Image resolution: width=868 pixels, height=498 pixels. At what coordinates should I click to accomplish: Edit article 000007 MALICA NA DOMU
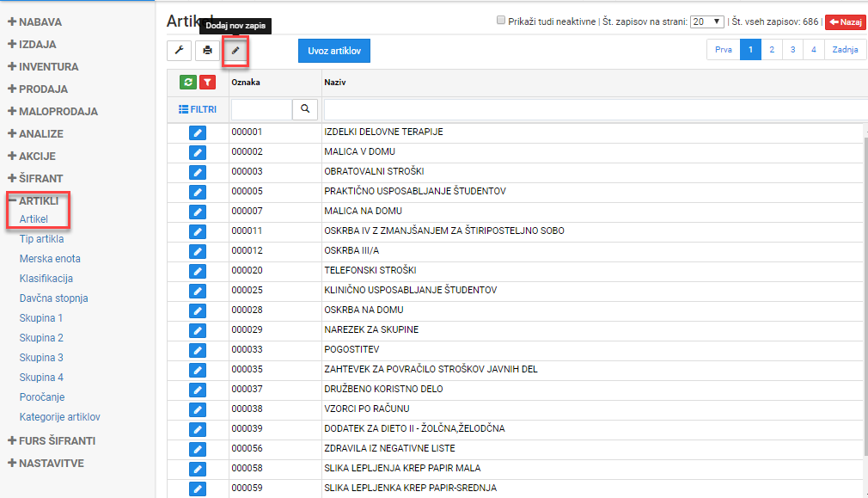pos(198,212)
